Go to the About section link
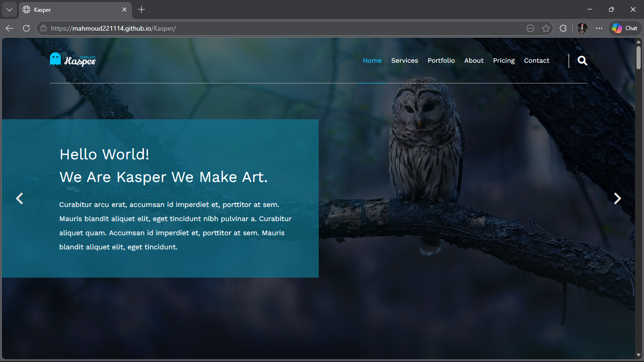The width and height of the screenshot is (644, 362). coord(474,61)
